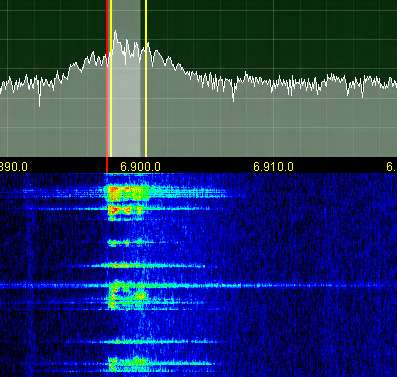Click the red tuning line in the spectrum
Screen dimensions: 397x377
tap(107, 78)
